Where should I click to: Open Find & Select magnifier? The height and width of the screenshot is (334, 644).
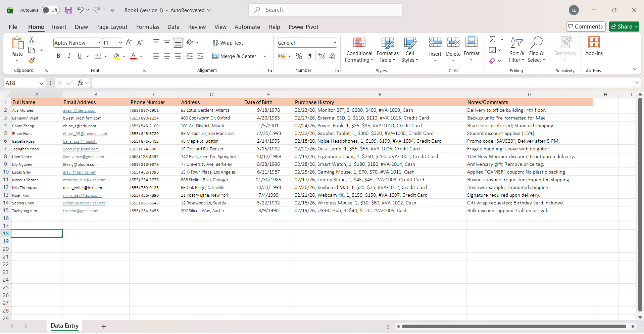click(x=536, y=50)
